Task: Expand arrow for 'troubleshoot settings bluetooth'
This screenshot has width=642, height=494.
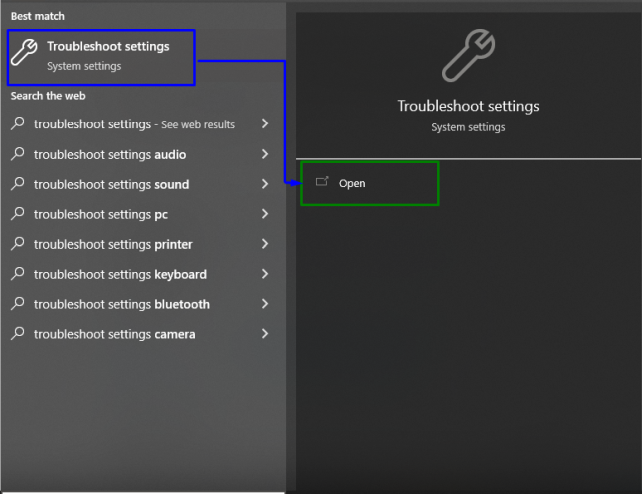Action: (x=264, y=304)
